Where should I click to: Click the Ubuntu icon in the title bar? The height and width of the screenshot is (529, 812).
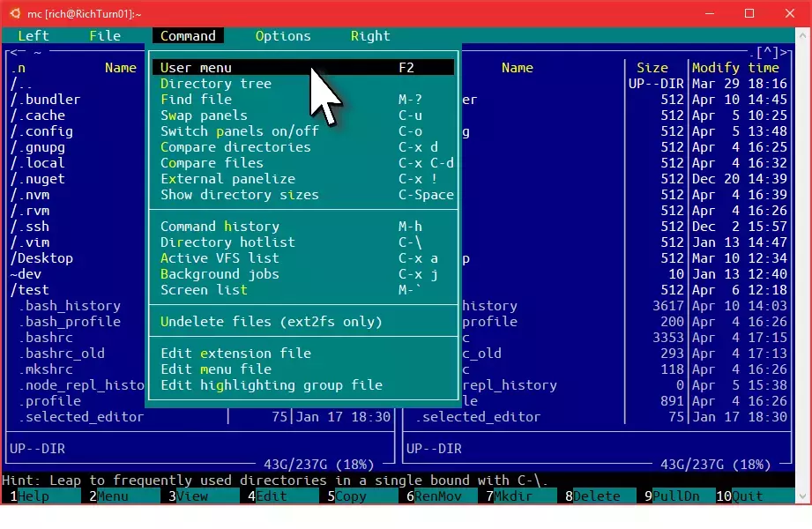click(x=15, y=13)
